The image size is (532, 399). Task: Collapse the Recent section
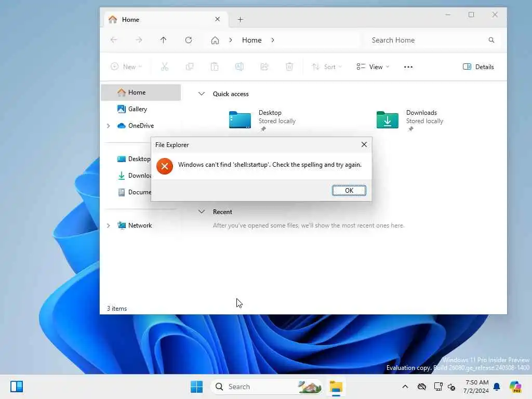202,212
